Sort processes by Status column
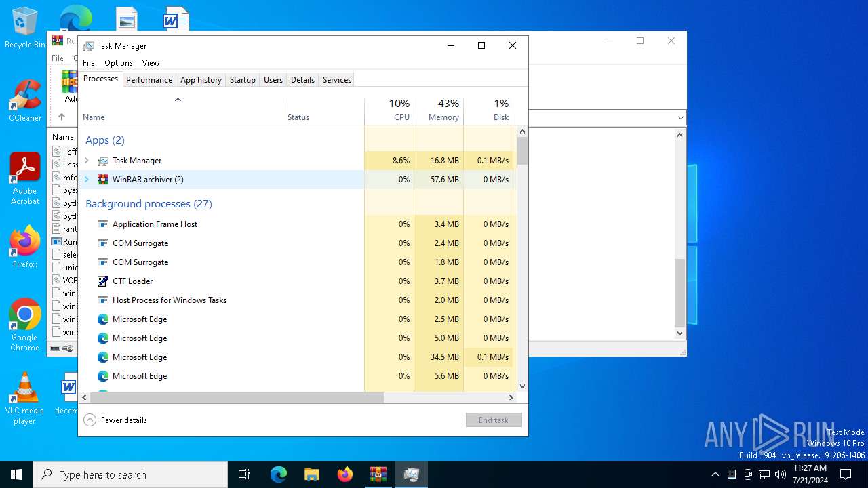Viewport: 868px width, 488px height. [323, 111]
